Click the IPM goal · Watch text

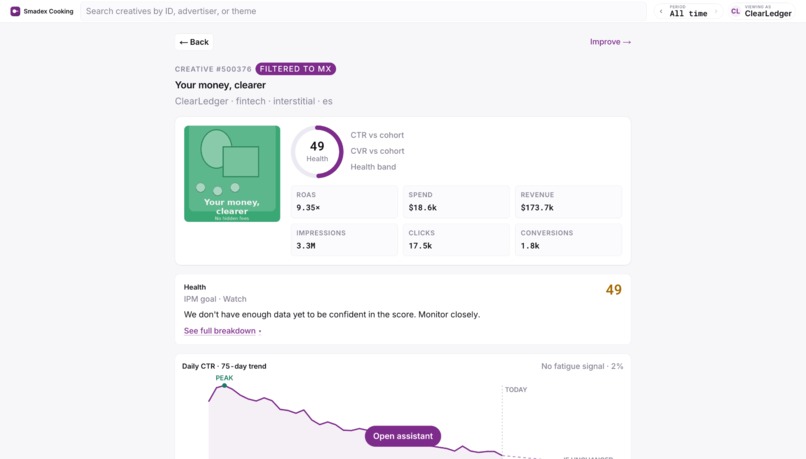[x=215, y=299]
